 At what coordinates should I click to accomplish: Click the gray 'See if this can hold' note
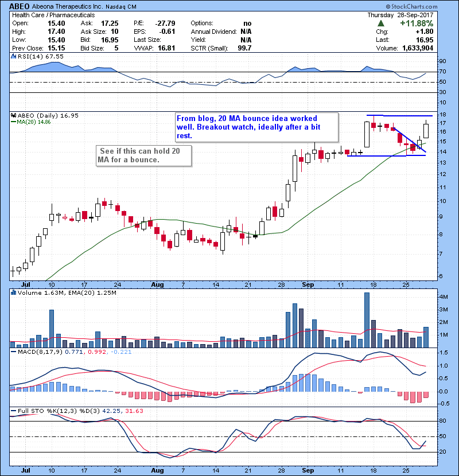tap(143, 156)
